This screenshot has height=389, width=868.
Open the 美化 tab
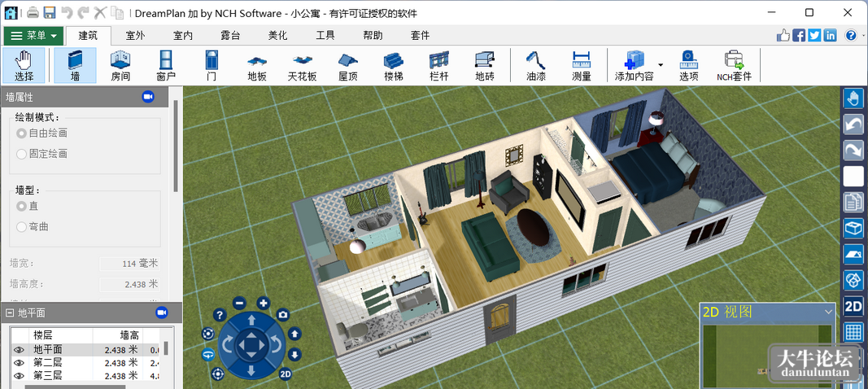click(x=278, y=36)
